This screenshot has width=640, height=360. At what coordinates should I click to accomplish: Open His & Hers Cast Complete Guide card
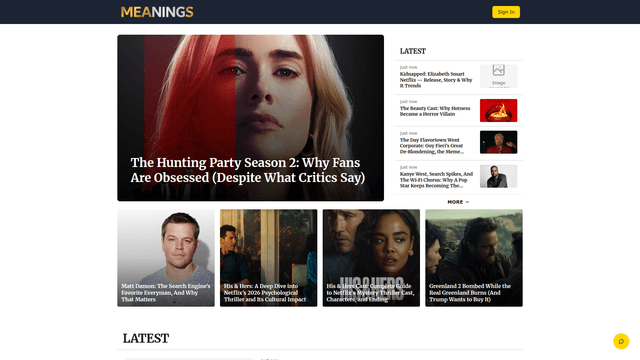click(x=371, y=258)
